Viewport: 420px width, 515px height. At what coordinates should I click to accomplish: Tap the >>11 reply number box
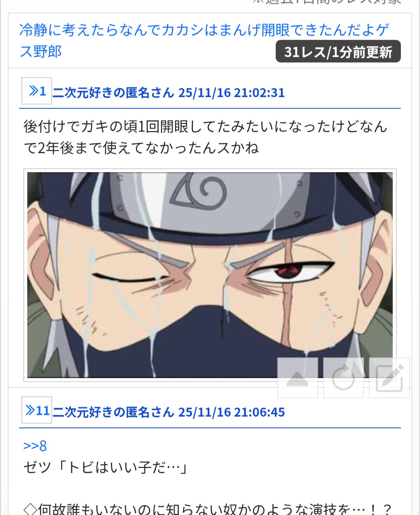click(x=37, y=410)
